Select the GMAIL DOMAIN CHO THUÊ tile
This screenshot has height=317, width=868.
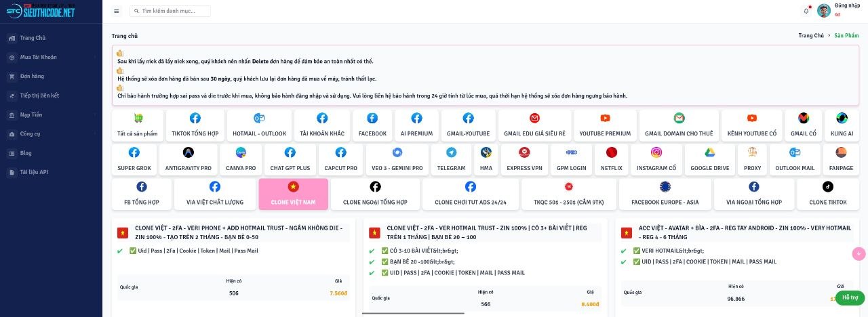[x=679, y=125]
